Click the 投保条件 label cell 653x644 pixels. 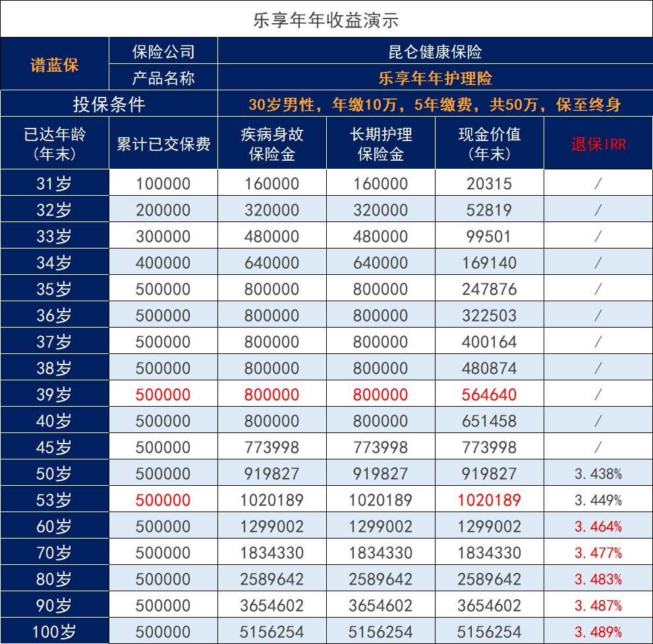tap(109, 104)
